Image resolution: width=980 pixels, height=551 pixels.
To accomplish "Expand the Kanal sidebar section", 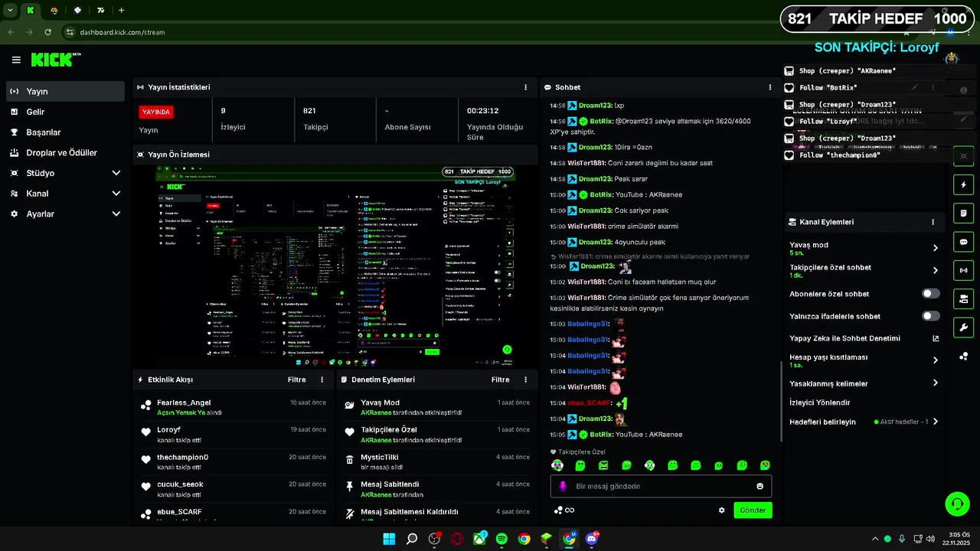I will tap(65, 194).
